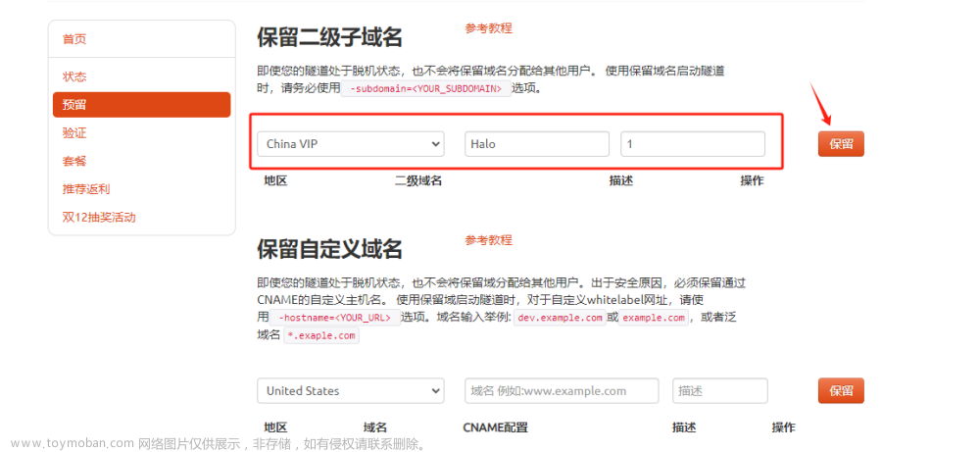The height and width of the screenshot is (452, 980).
Task: Click the 操作 header in the subdomain table
Action: [x=752, y=181]
